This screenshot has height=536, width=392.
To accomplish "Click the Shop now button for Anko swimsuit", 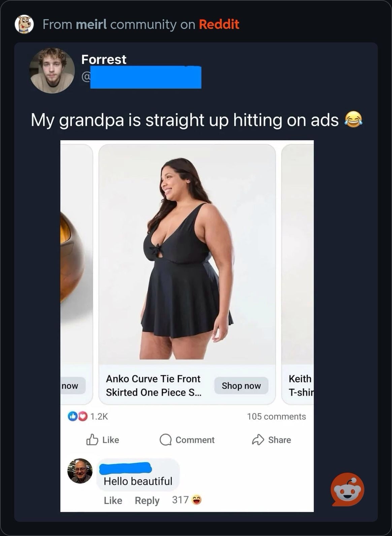I will 241,386.
